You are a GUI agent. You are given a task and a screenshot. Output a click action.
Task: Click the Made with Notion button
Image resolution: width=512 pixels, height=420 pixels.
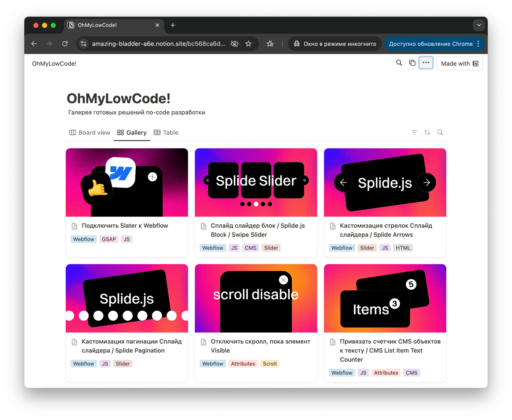[460, 64]
